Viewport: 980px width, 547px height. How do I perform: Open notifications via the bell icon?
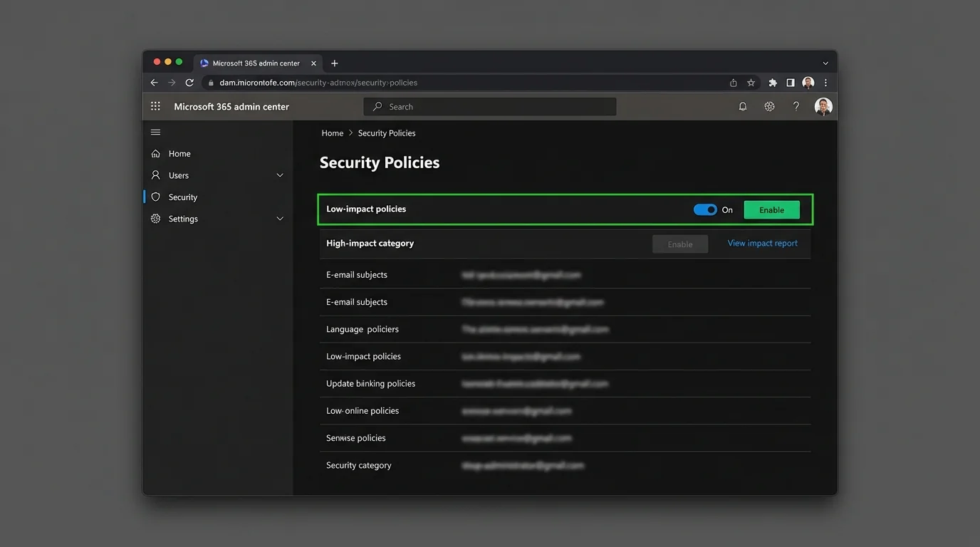tap(742, 105)
